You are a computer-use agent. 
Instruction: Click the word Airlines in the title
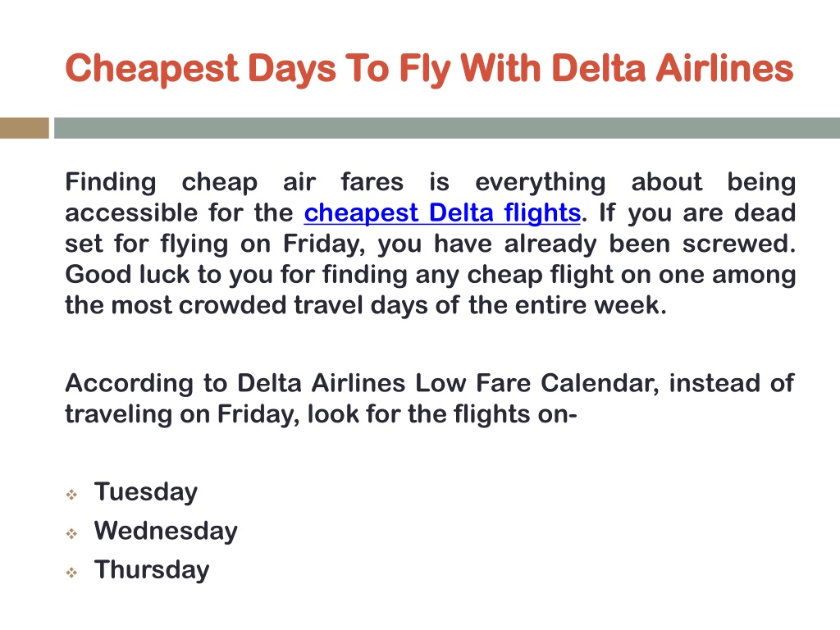coord(725,68)
